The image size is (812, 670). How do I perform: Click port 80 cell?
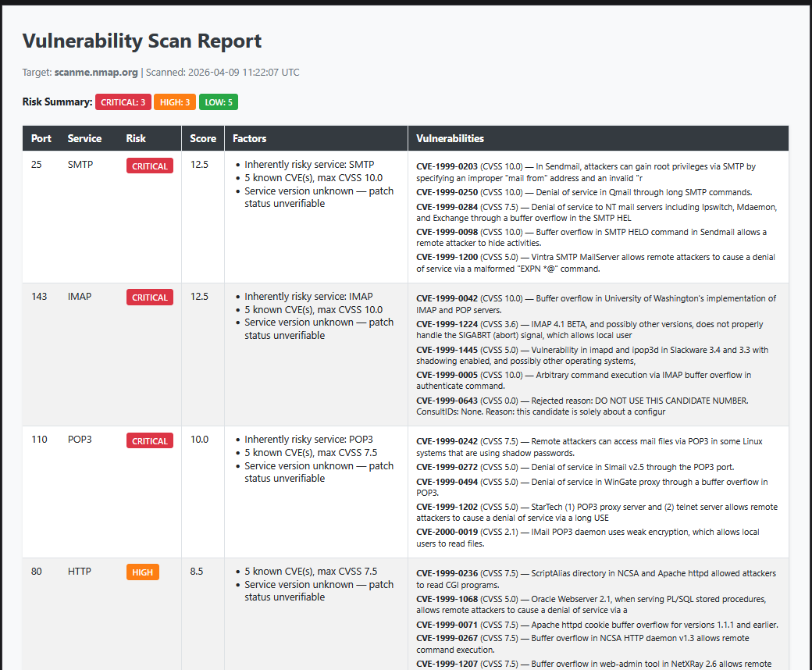tap(36, 572)
